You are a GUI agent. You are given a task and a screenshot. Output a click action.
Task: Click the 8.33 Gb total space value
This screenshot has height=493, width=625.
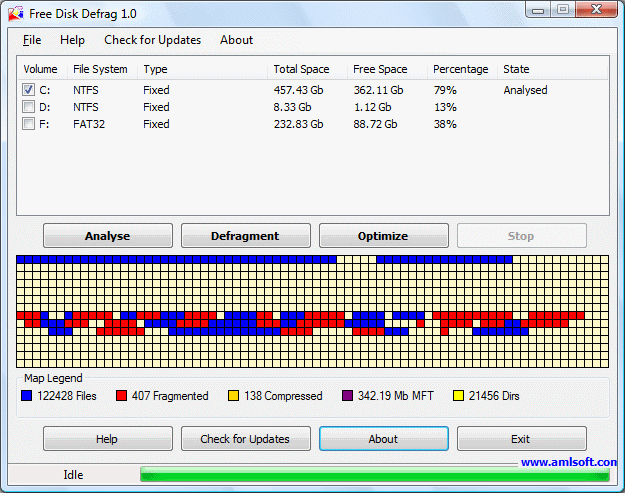[x=292, y=107]
